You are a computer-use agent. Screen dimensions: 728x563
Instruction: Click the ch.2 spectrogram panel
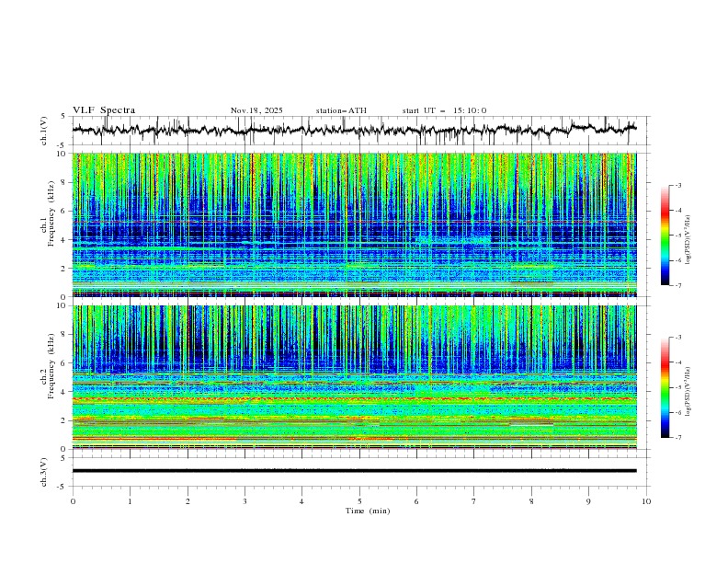354,377
